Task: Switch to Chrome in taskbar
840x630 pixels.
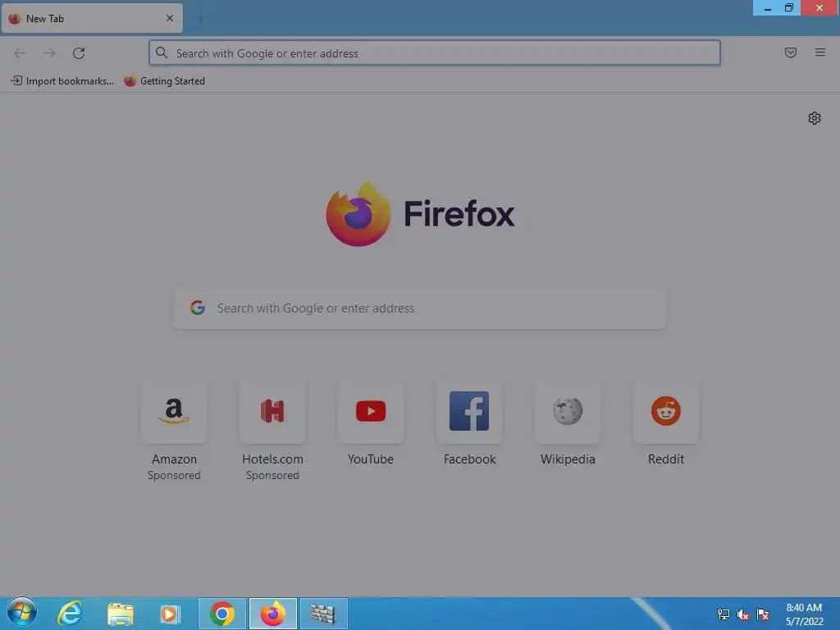Action: [x=222, y=614]
